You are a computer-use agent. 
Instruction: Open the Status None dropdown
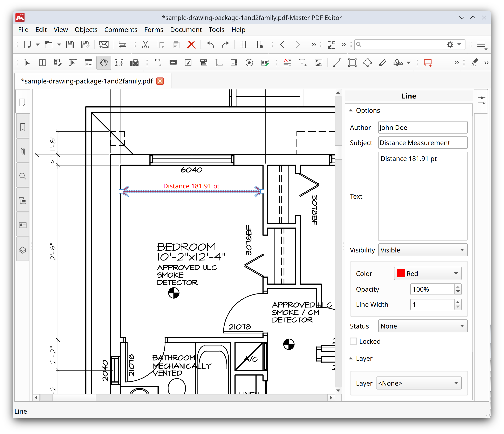[423, 326]
